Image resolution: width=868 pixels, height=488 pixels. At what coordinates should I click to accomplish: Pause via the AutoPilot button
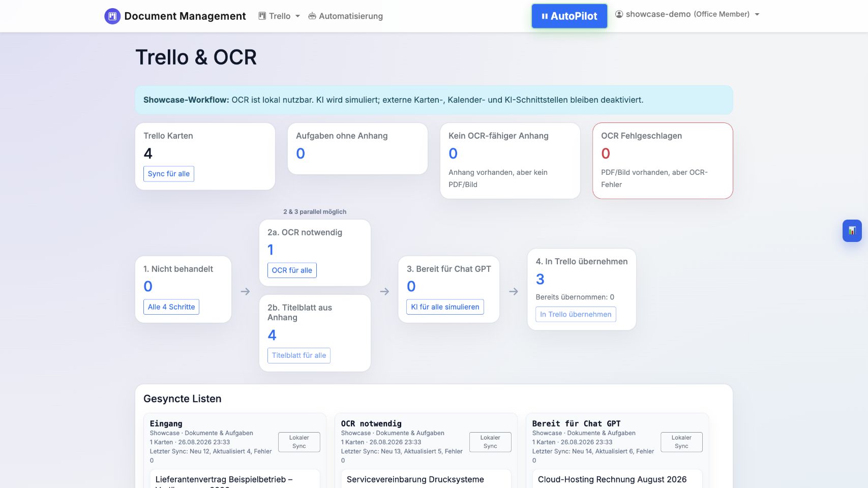click(570, 16)
